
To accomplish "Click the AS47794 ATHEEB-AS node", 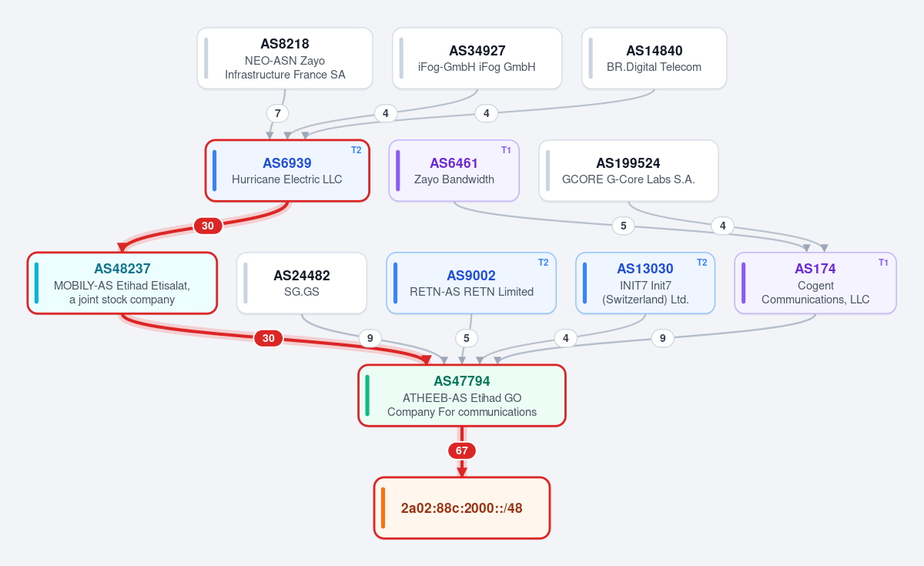I will (x=462, y=396).
